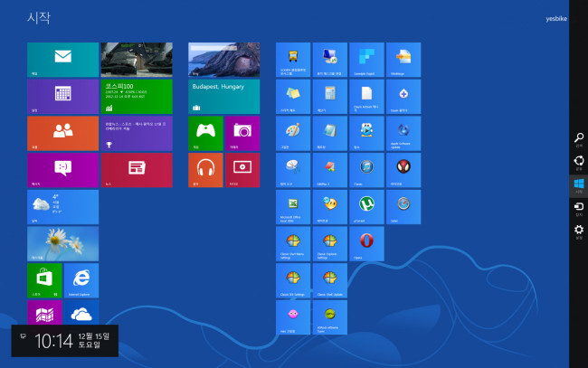This screenshot has height=368, width=588.
Task: Open the Messaging tile
Action: point(62,170)
